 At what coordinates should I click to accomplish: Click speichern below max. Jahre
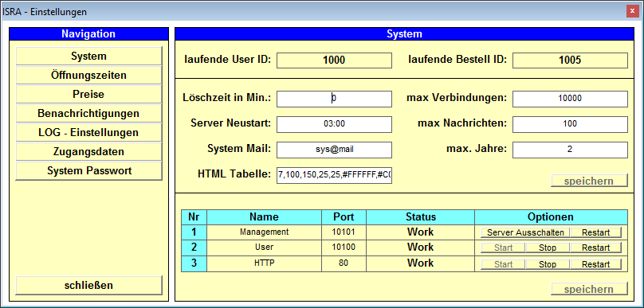tap(589, 181)
